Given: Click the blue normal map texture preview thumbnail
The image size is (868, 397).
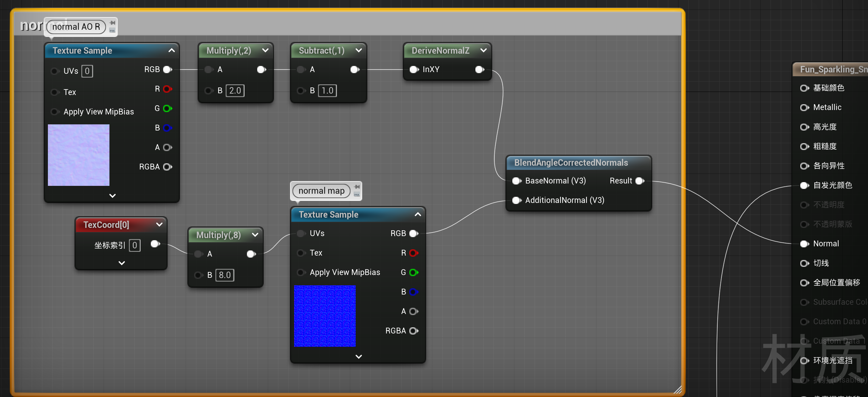Looking at the screenshot, I should [325, 316].
